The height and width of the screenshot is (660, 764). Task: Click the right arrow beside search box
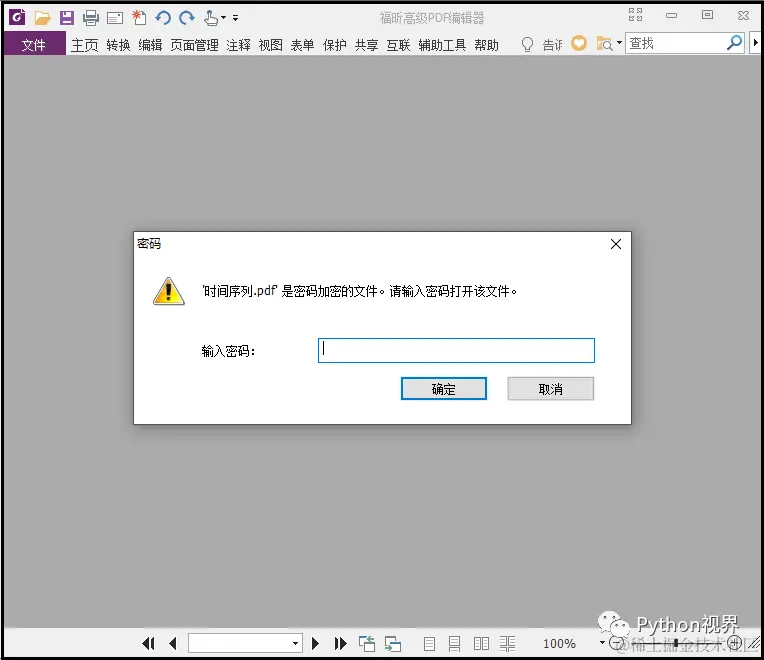pyautogui.click(x=756, y=43)
